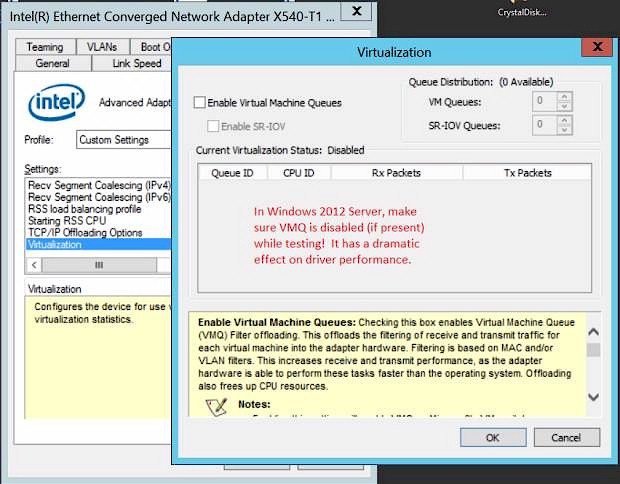Open the Boot Options tab
Viewport: 620px width, 484px height.
pos(151,47)
